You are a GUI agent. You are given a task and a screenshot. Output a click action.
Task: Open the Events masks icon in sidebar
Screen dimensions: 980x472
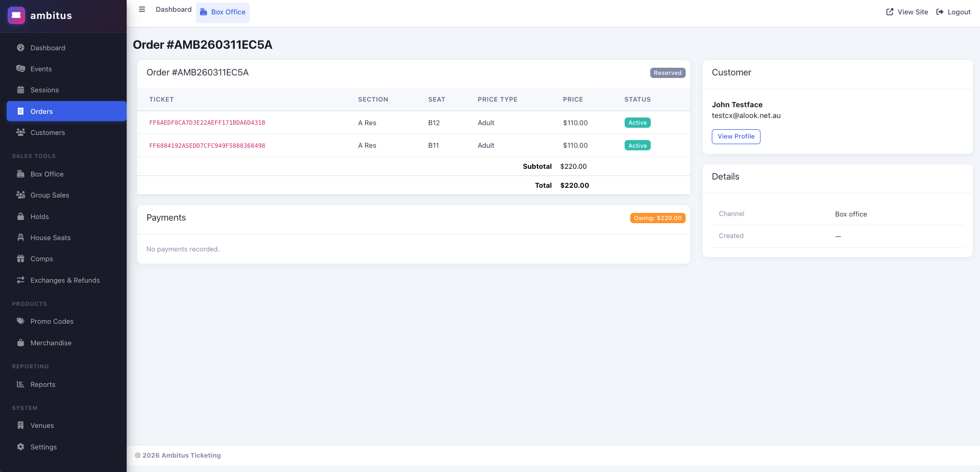[x=21, y=69]
